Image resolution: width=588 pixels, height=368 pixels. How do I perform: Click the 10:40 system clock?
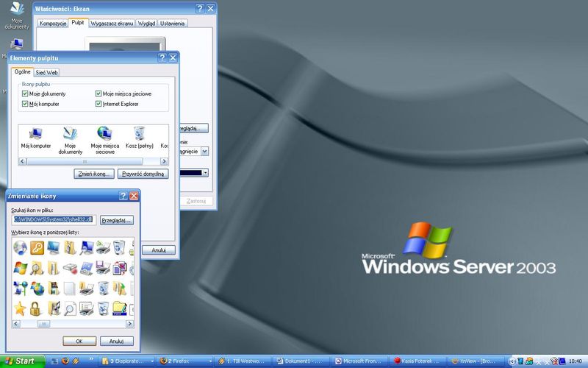[576, 361]
